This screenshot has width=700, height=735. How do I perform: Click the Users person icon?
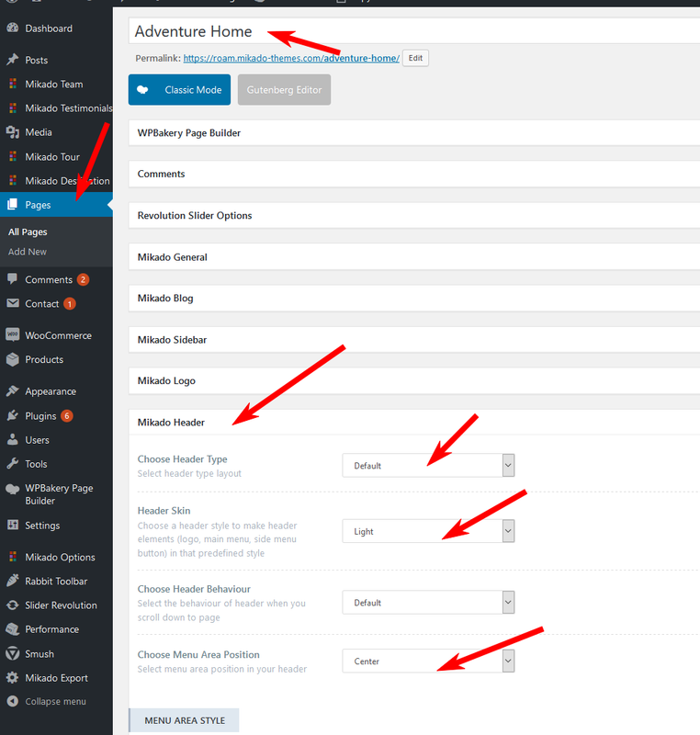tap(13, 440)
